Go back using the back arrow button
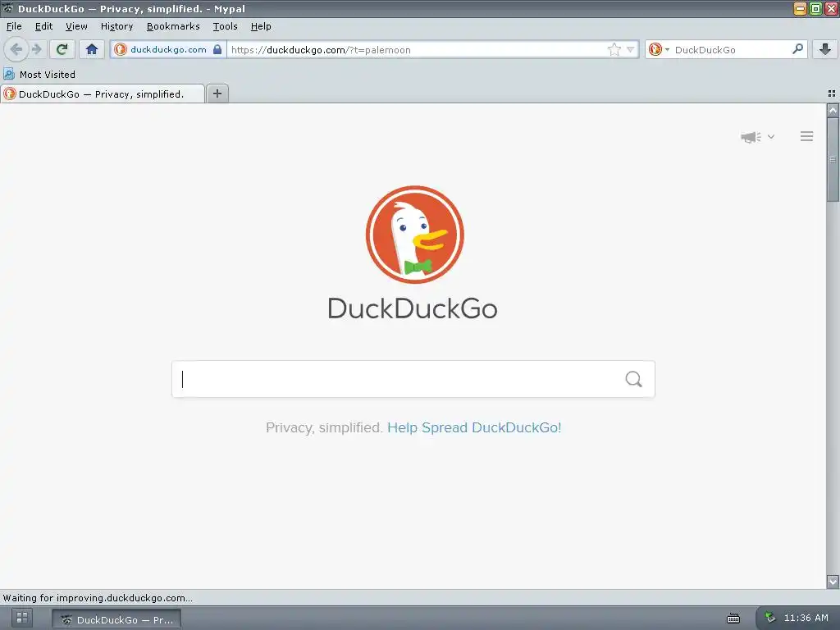This screenshot has height=630, width=840. [x=16, y=49]
